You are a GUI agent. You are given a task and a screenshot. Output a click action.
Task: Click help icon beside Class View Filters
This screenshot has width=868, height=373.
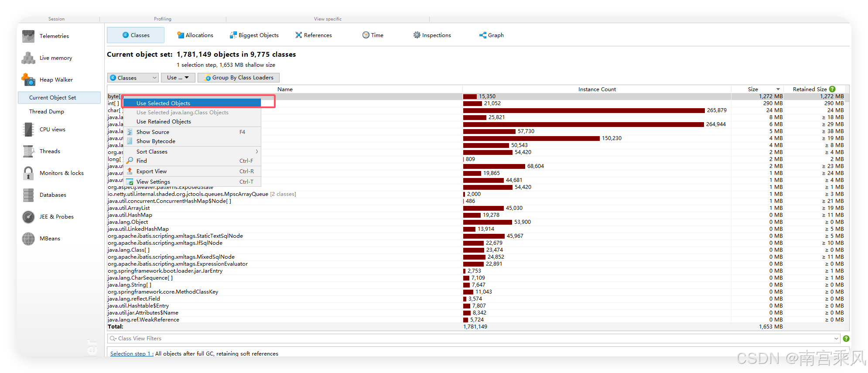pyautogui.click(x=846, y=339)
